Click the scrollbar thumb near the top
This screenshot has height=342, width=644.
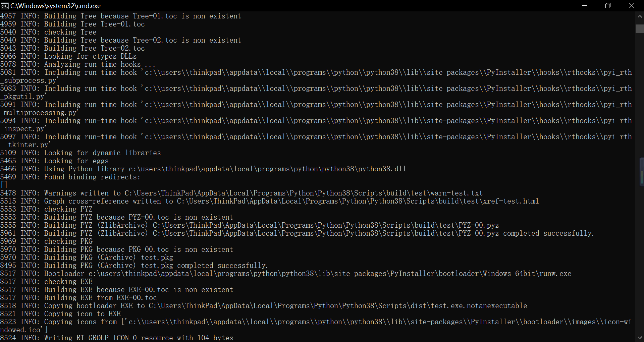(639, 29)
